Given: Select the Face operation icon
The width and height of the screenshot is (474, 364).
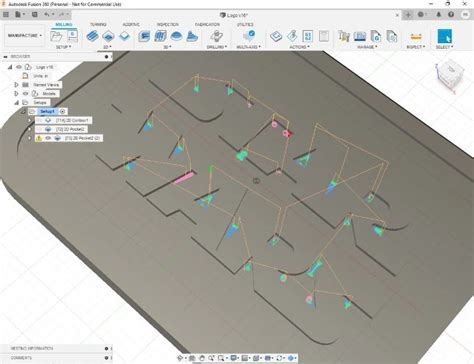Looking at the screenshot, I should coord(124,36).
